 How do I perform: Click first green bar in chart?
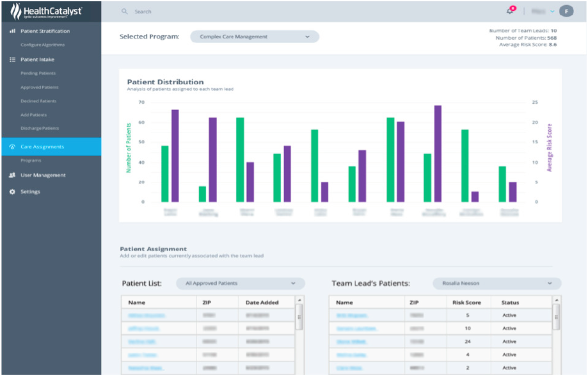(165, 173)
